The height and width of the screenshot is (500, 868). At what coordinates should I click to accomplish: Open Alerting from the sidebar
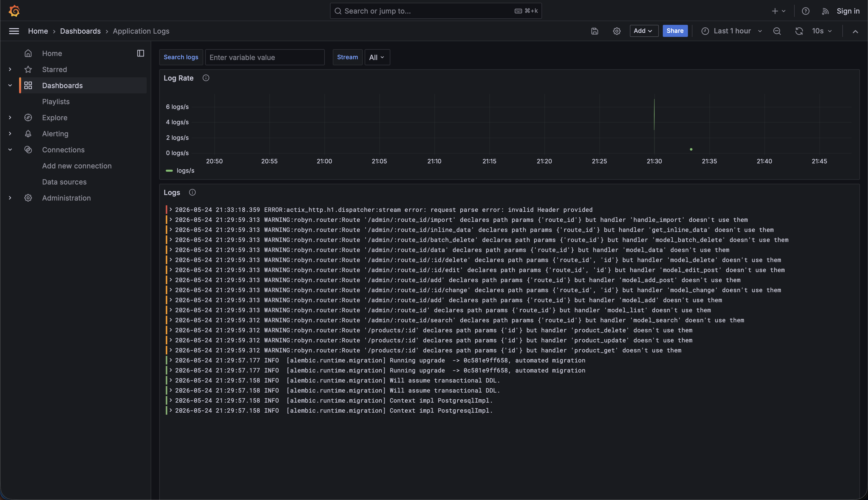coord(55,134)
